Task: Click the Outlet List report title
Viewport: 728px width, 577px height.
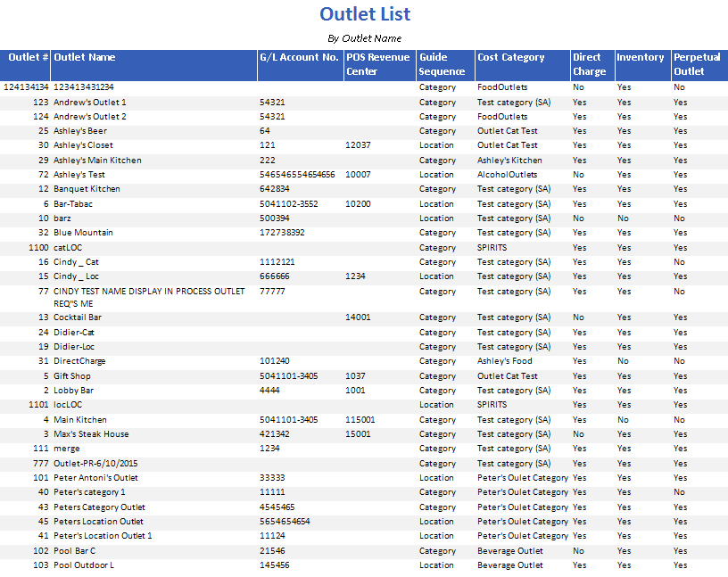Action: (365, 14)
